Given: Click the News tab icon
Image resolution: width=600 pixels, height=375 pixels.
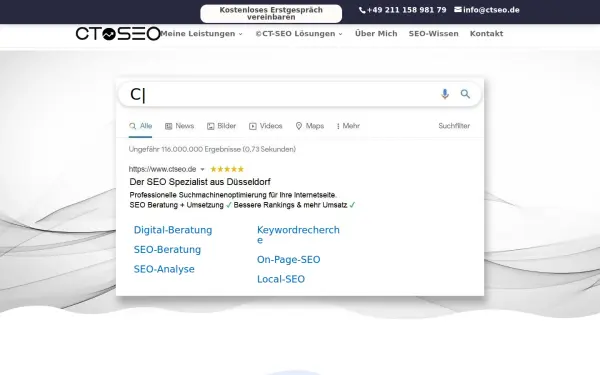Looking at the screenshot, I should (168, 126).
